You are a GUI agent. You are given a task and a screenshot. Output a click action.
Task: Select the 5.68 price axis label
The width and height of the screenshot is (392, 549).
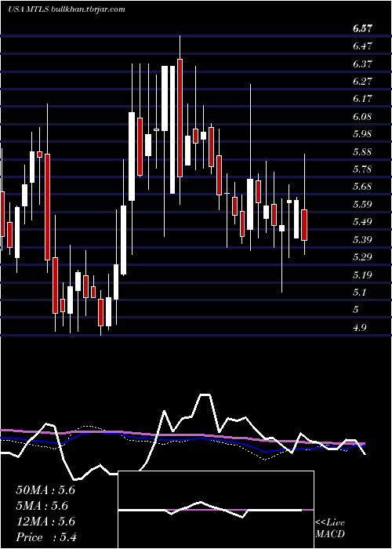(x=362, y=187)
